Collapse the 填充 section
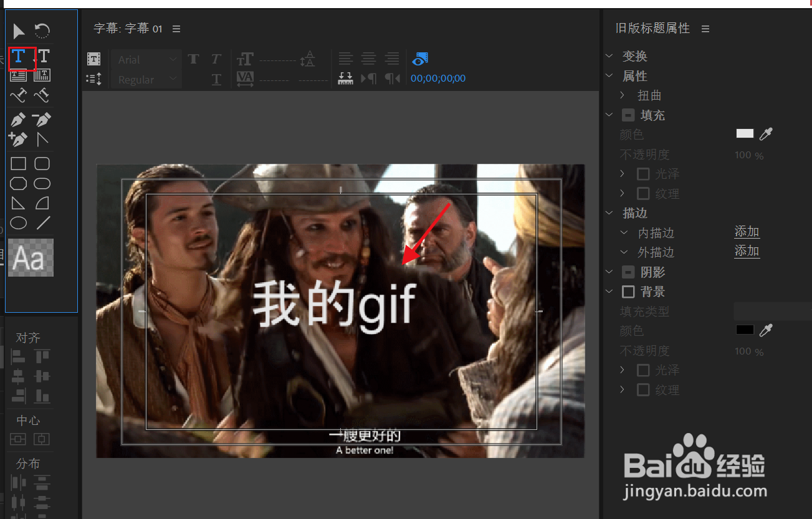 pos(609,115)
